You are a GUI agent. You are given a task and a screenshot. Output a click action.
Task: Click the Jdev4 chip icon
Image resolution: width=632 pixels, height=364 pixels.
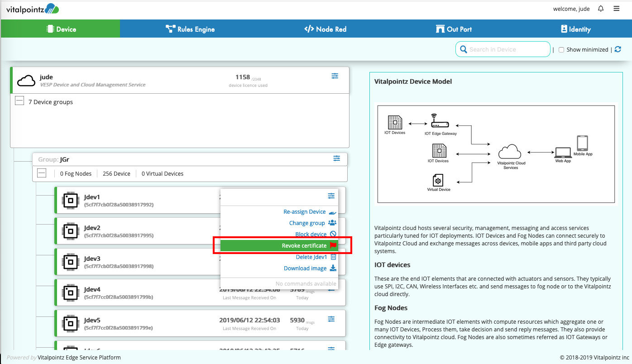coord(70,292)
